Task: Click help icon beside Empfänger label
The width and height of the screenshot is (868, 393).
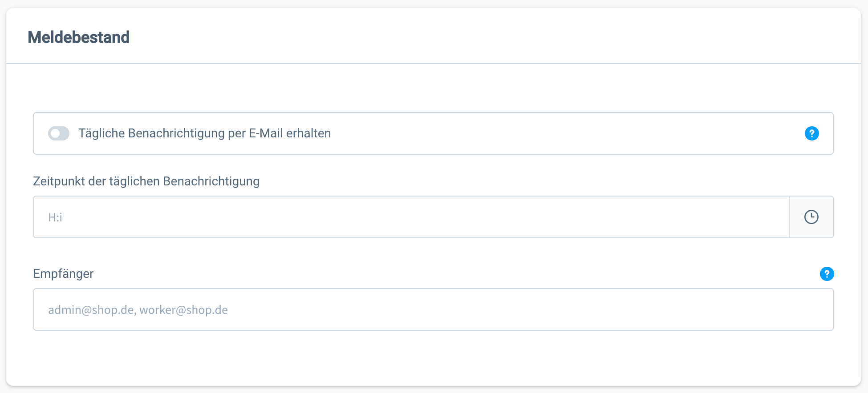Action: tap(827, 274)
